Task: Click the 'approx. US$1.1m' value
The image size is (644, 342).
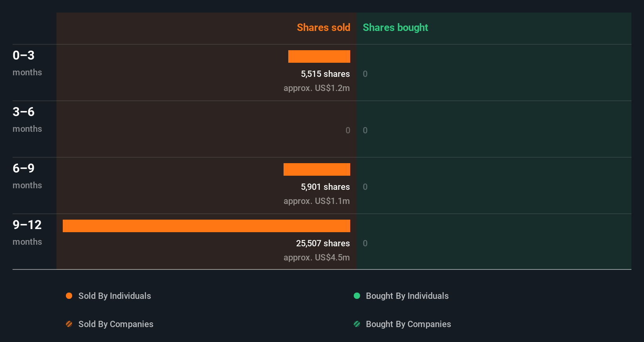Action: click(317, 201)
